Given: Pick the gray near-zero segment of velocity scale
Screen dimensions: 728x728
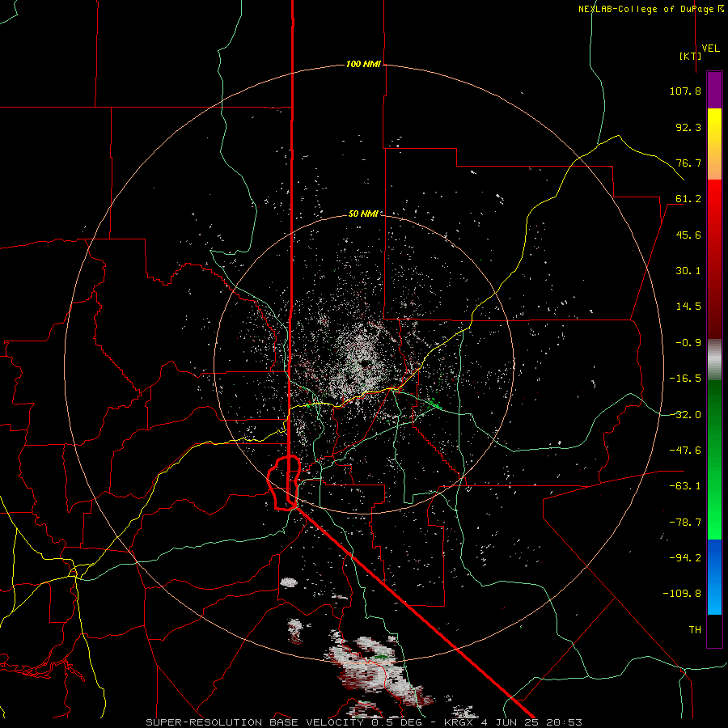Looking at the screenshot, I should pyautogui.click(x=714, y=359).
